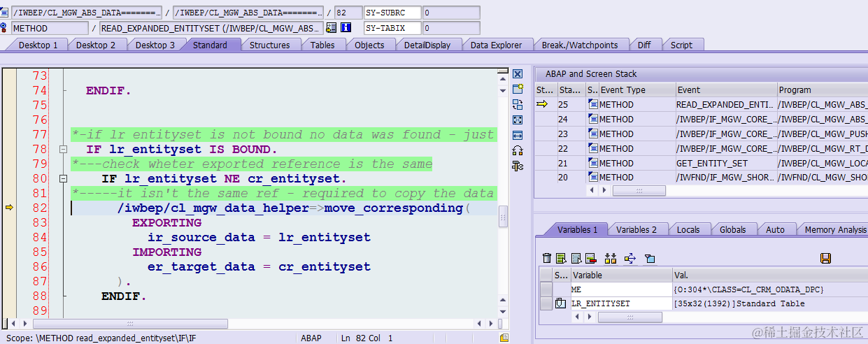Switch to the Desktop 1 tab
This screenshot has height=344, width=868.
(x=38, y=45)
